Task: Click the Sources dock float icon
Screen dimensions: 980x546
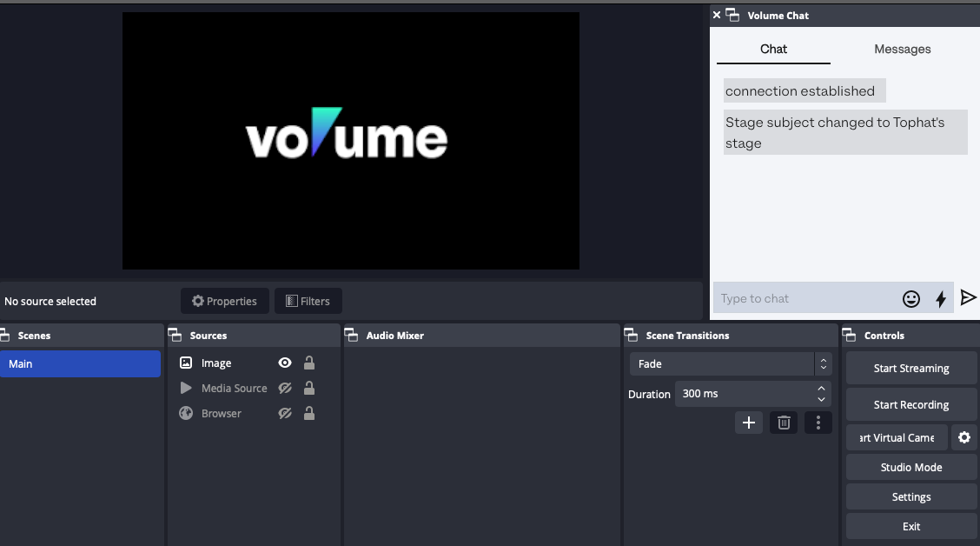Action: click(175, 336)
